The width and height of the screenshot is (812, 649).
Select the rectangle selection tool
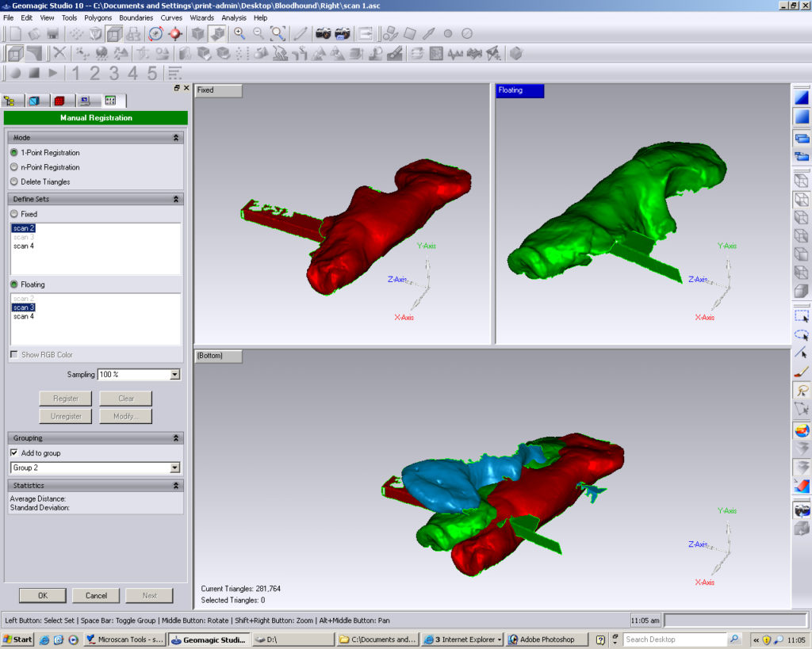click(x=801, y=316)
